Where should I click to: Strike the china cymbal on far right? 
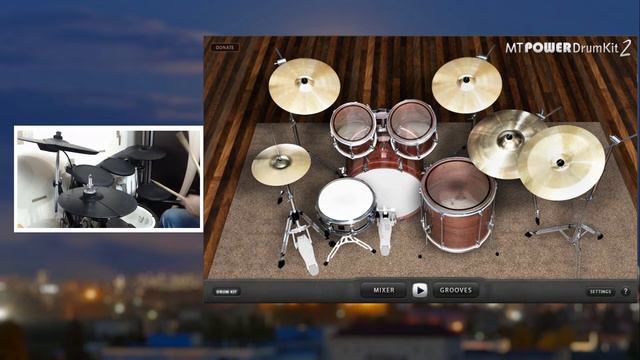point(561,162)
